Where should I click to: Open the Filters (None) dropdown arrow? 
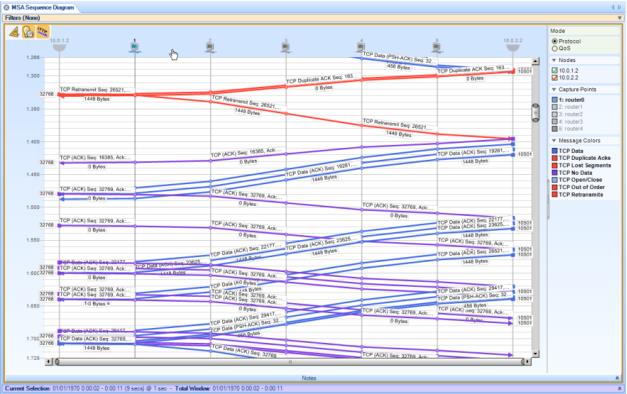[620, 18]
